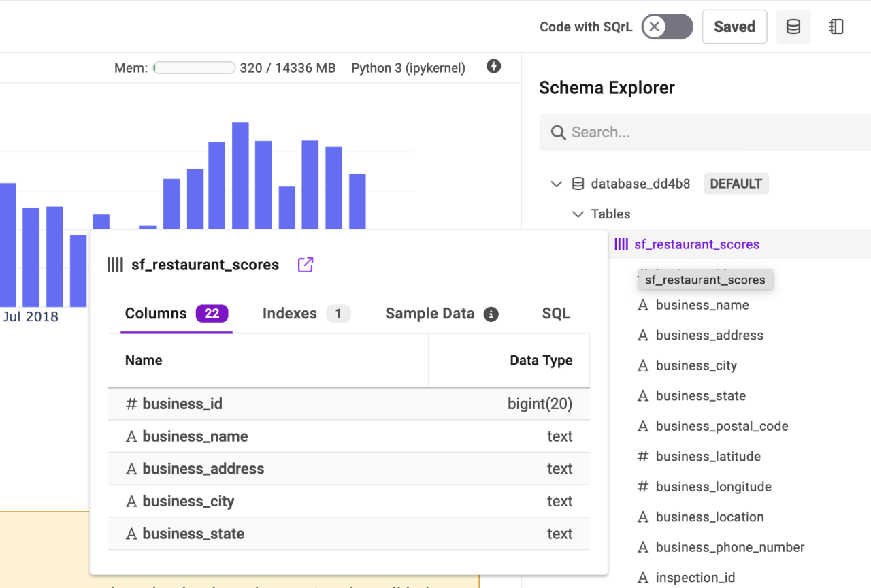Click the sidebar layout icon at top right
Image resolution: width=871 pixels, height=588 pixels.
(x=836, y=27)
